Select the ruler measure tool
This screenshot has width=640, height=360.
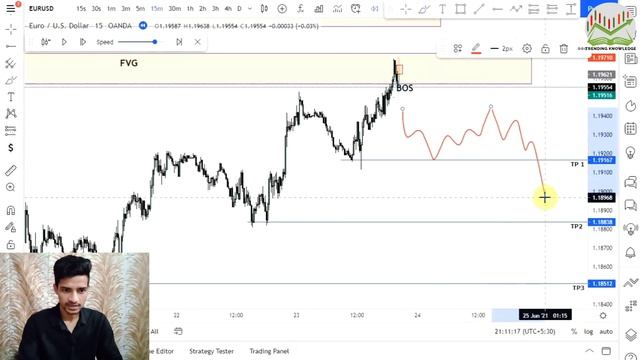(11, 170)
